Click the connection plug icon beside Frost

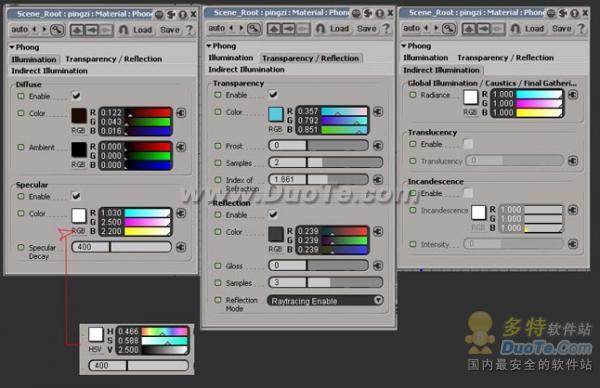click(378, 145)
